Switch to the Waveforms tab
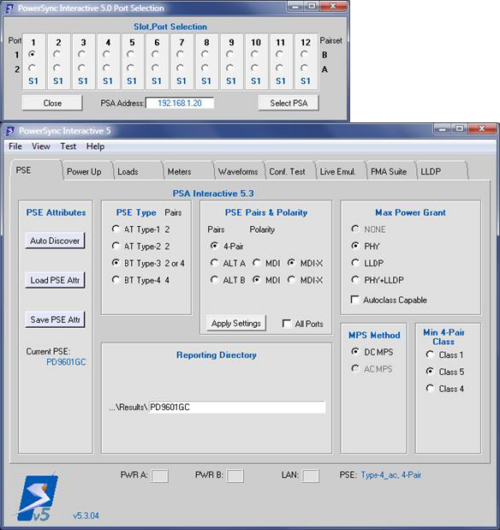 pyautogui.click(x=239, y=171)
